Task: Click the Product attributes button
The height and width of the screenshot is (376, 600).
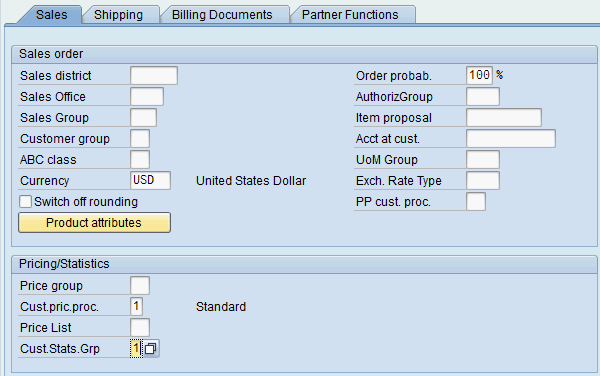Action: (x=95, y=223)
